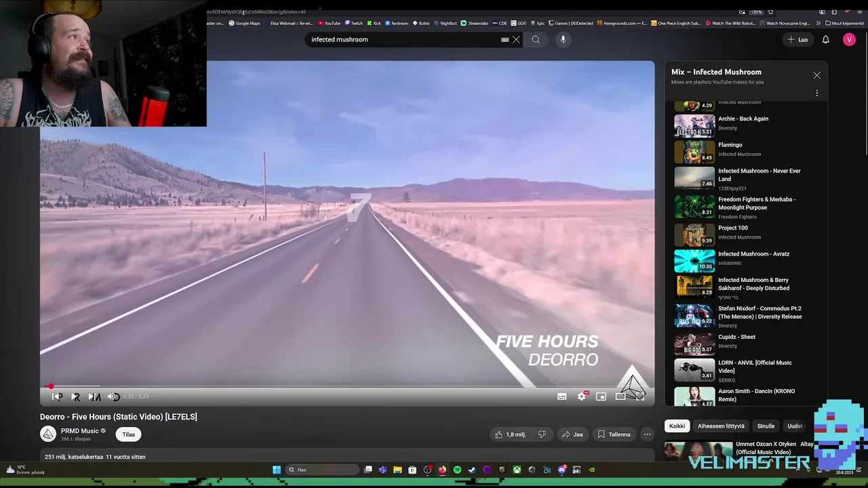
Task: Open PRMD Music channel avatar
Action: pyautogui.click(x=48, y=434)
